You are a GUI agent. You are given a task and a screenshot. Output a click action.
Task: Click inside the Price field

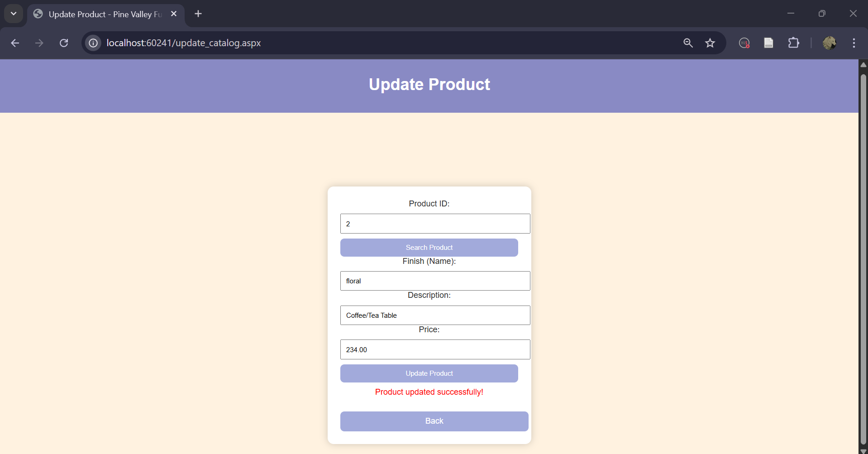pos(434,349)
